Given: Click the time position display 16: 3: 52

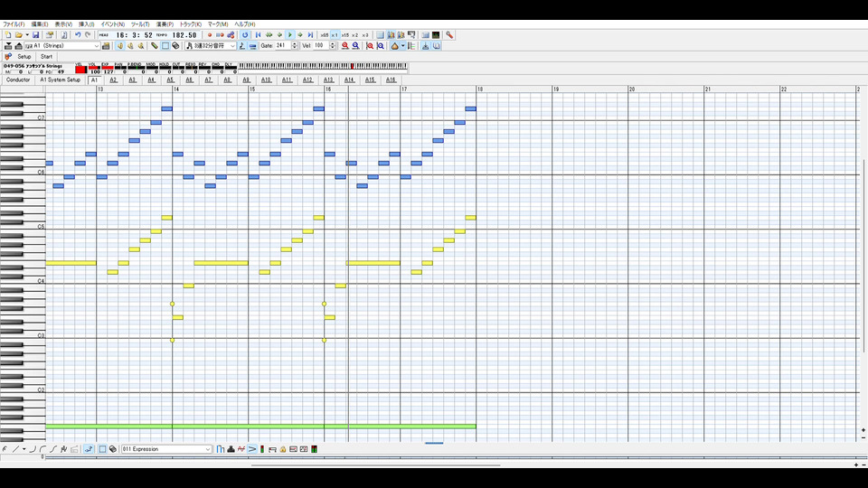Looking at the screenshot, I should click(134, 35).
